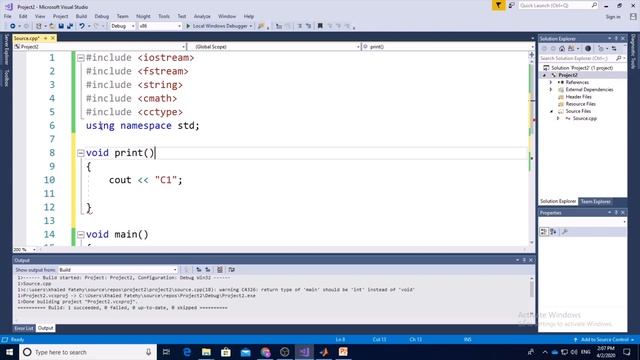Open the Server Explorer side tab

coord(6,50)
